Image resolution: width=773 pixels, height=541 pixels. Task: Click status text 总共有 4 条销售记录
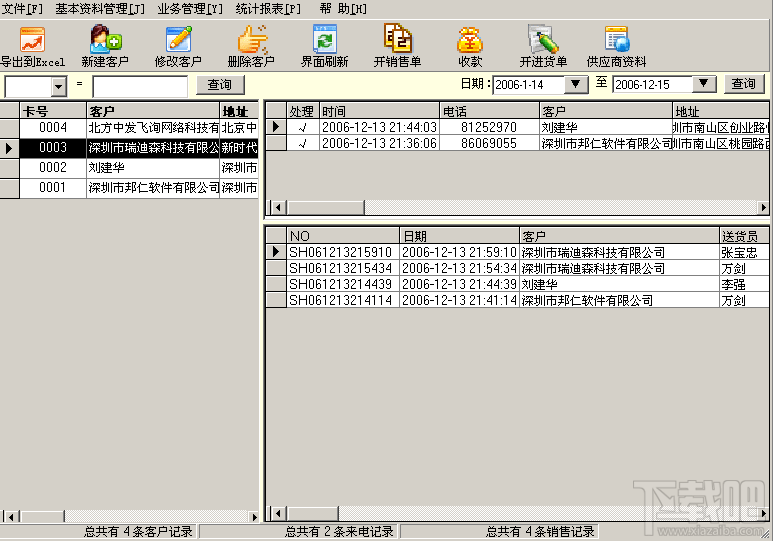click(540, 532)
